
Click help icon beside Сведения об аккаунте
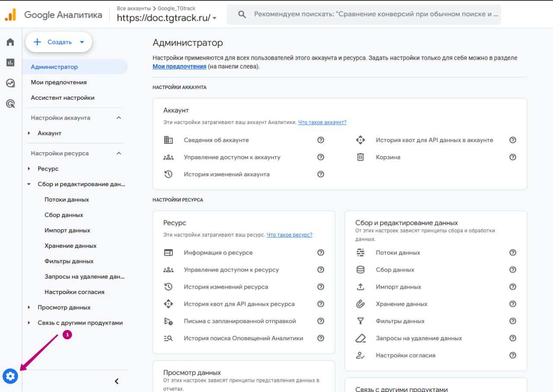[x=321, y=140]
